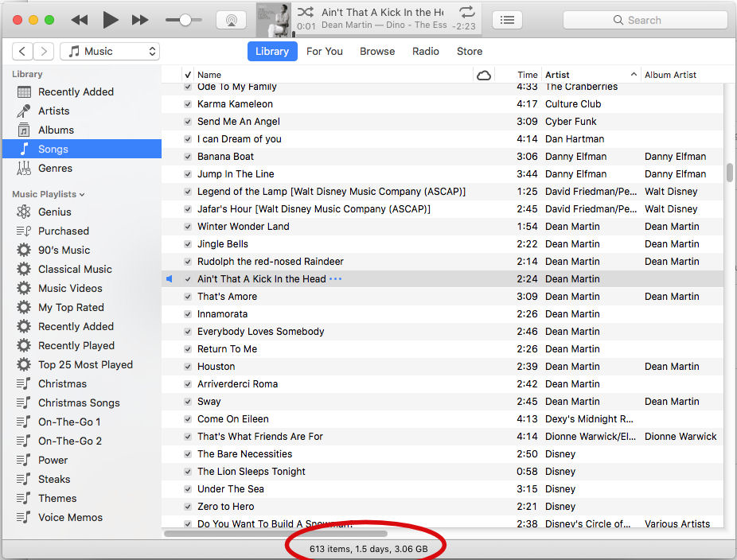
Task: Click the playback progress bar under the track title
Action: 387,35
